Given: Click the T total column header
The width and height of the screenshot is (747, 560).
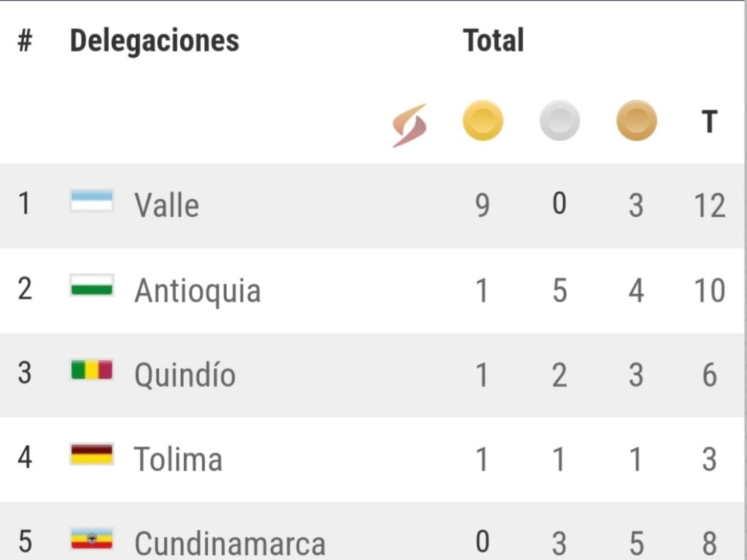Looking at the screenshot, I should coord(709,122).
